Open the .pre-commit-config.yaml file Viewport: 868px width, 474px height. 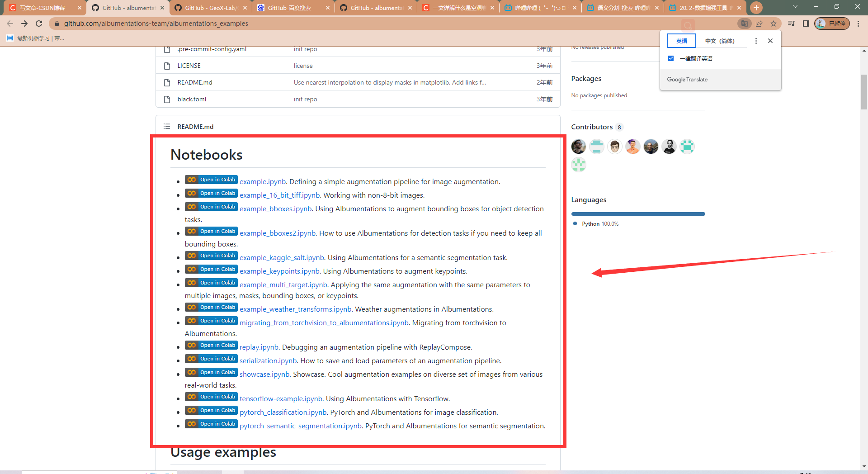(212, 49)
